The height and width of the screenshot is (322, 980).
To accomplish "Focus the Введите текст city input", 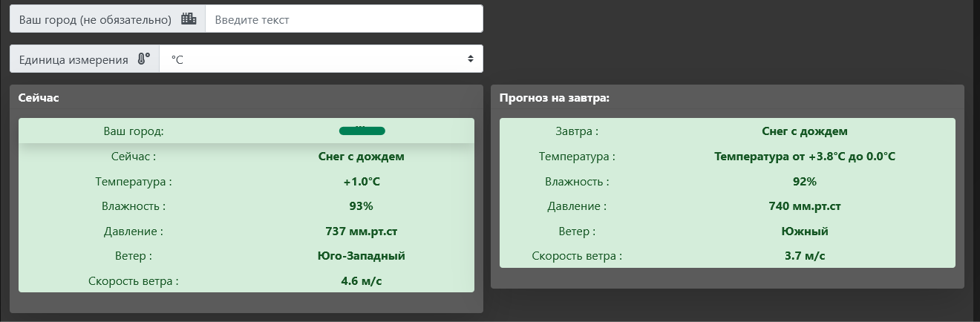I will 344,19.
